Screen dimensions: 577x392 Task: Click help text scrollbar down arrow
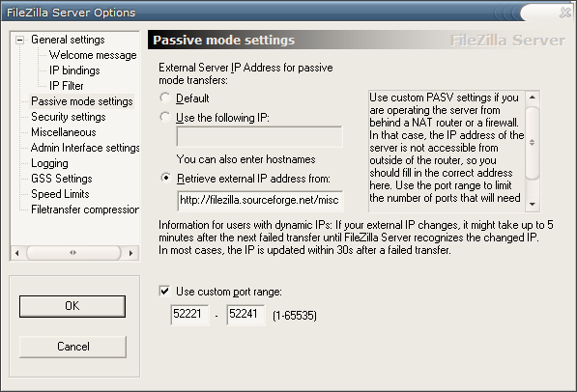pyautogui.click(x=533, y=204)
